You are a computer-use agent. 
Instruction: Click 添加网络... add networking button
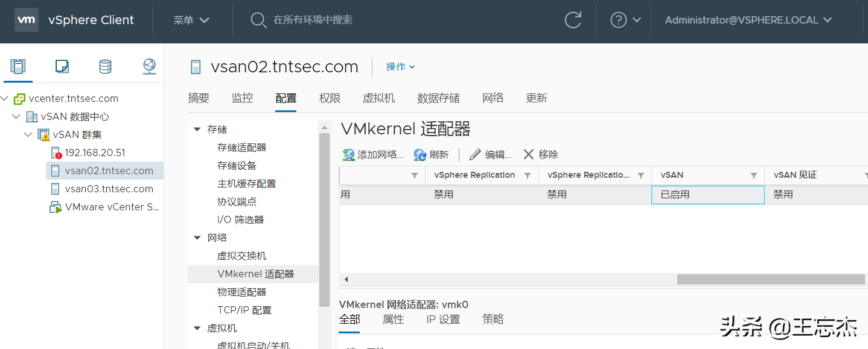click(373, 155)
